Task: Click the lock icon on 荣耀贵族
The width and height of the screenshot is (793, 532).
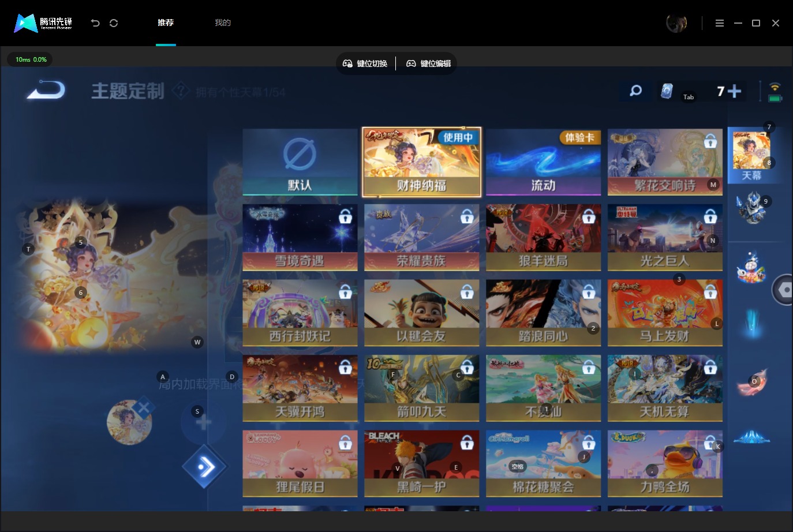Action: point(467,216)
